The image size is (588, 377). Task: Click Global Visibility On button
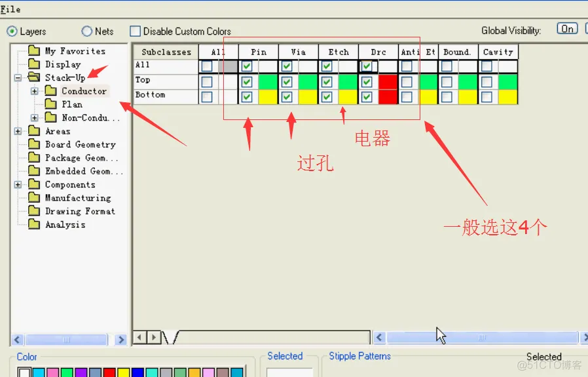click(x=567, y=29)
